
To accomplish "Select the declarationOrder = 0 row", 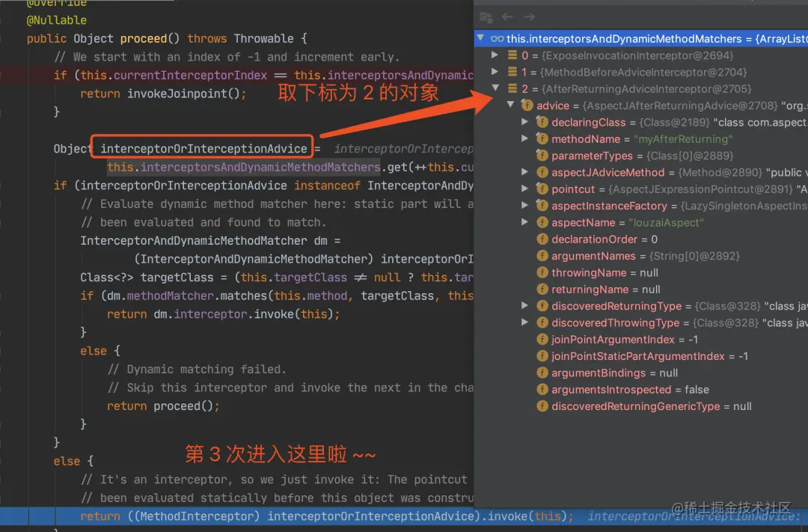I will point(641,239).
